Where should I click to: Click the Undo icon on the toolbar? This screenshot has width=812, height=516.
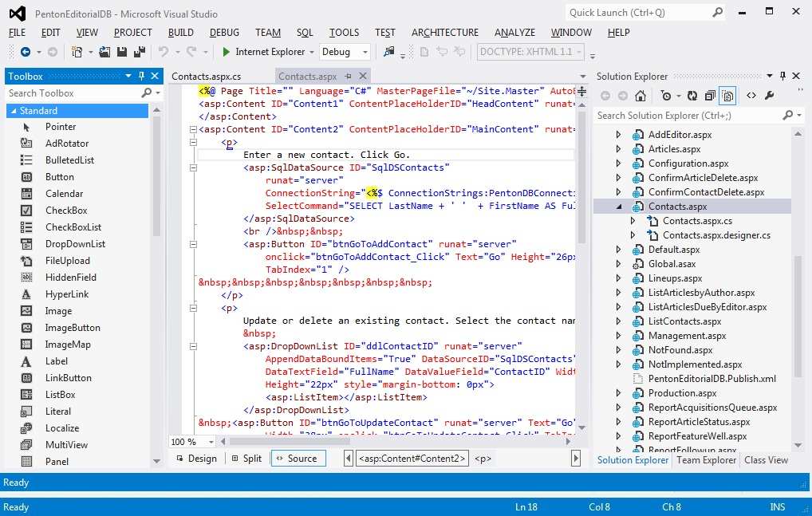pos(164,51)
